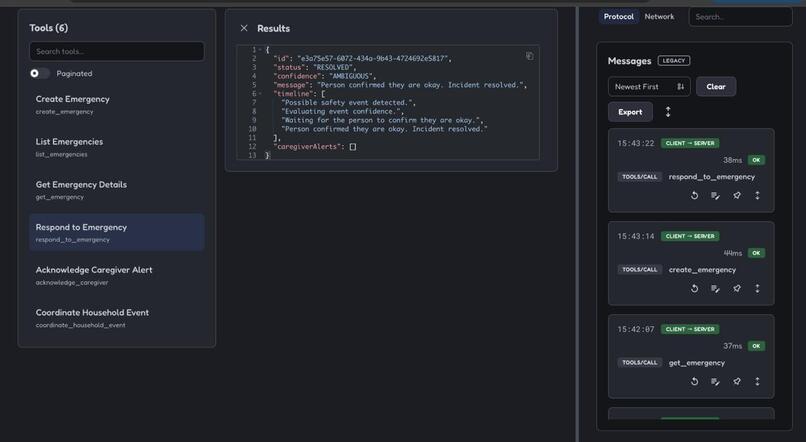The height and width of the screenshot is (442, 806).
Task: Focus the Search tools input field
Action: (x=117, y=51)
